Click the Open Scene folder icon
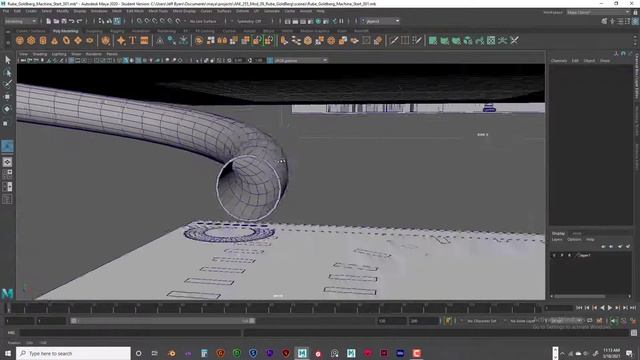The height and width of the screenshot is (360, 640). (x=56, y=21)
